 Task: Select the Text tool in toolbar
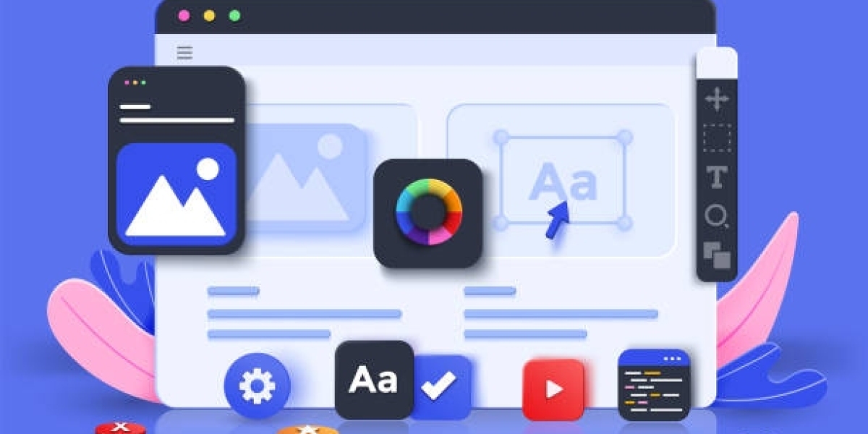(717, 177)
